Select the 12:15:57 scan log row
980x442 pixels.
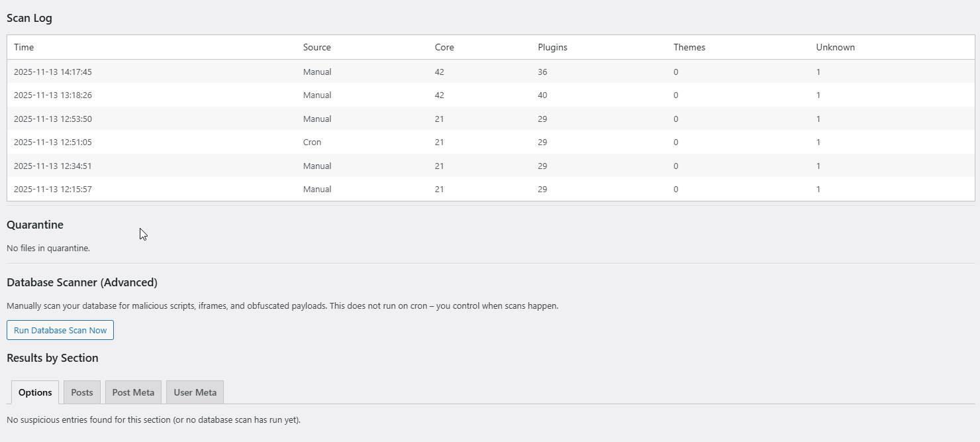point(53,190)
